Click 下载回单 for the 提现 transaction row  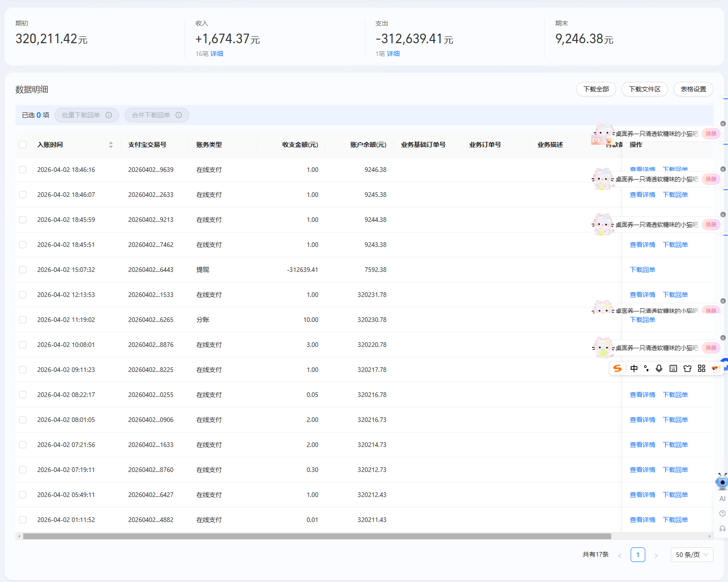(x=642, y=270)
